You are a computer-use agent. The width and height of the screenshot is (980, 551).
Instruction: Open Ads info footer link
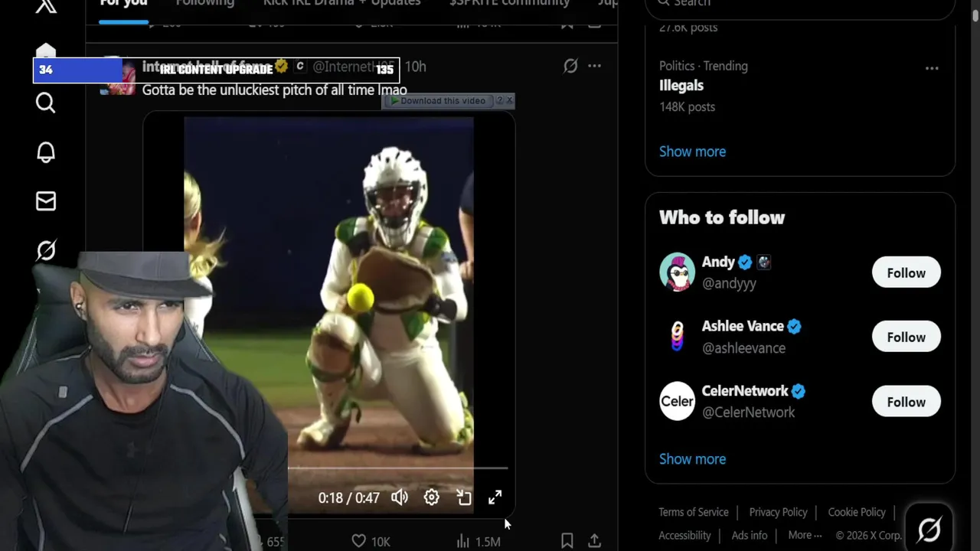[750, 536]
